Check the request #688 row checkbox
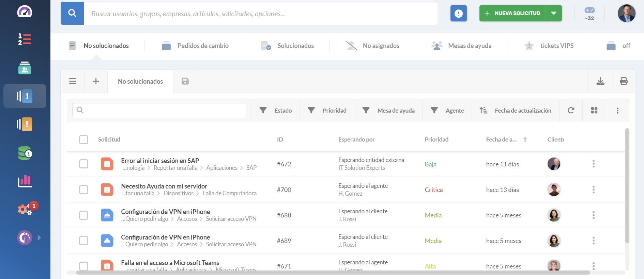Viewport: 644px width, 279px height. click(x=83, y=215)
